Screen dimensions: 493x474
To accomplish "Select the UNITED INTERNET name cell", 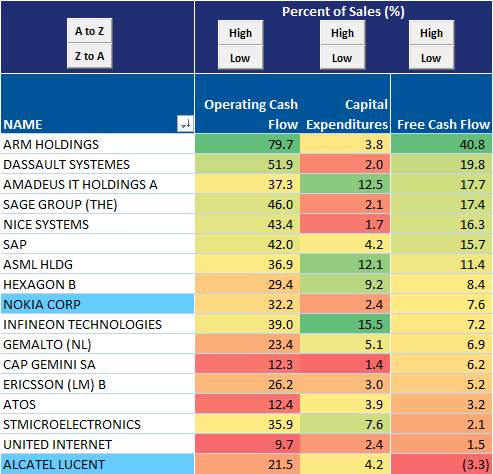I will click(x=97, y=444).
